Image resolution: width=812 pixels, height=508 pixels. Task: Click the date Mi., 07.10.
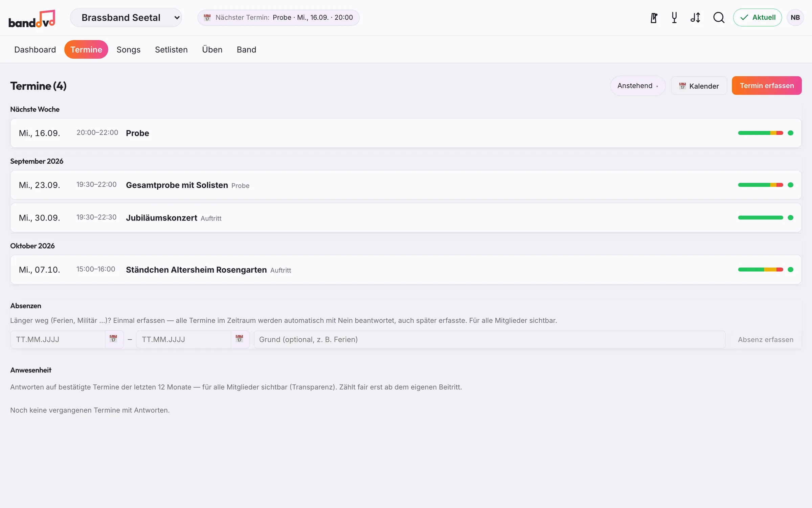click(39, 270)
